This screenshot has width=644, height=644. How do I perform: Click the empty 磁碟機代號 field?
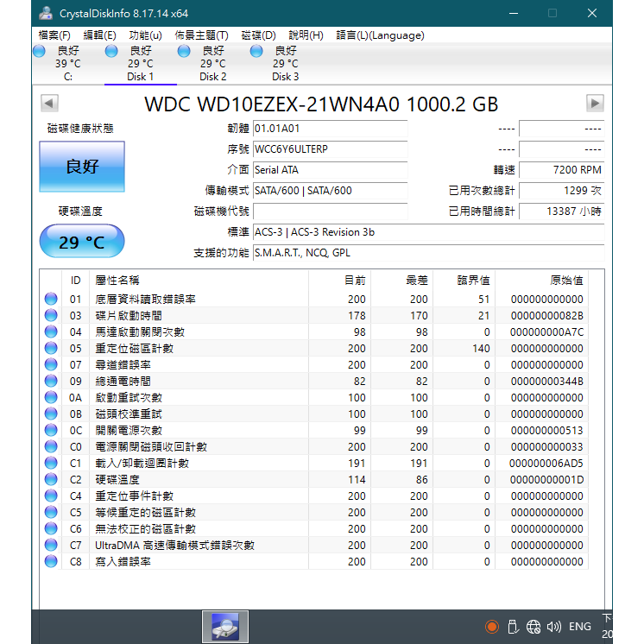pos(331,212)
